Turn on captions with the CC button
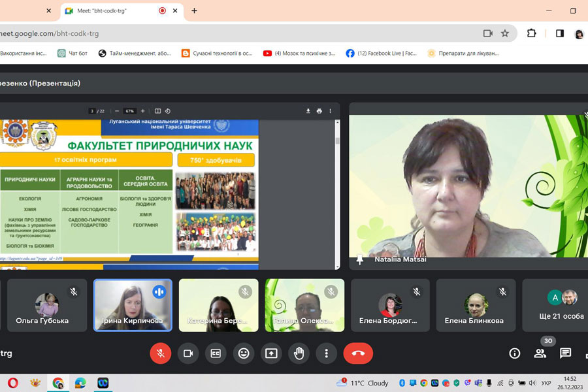Screen dimensions: 588x392 (216, 353)
